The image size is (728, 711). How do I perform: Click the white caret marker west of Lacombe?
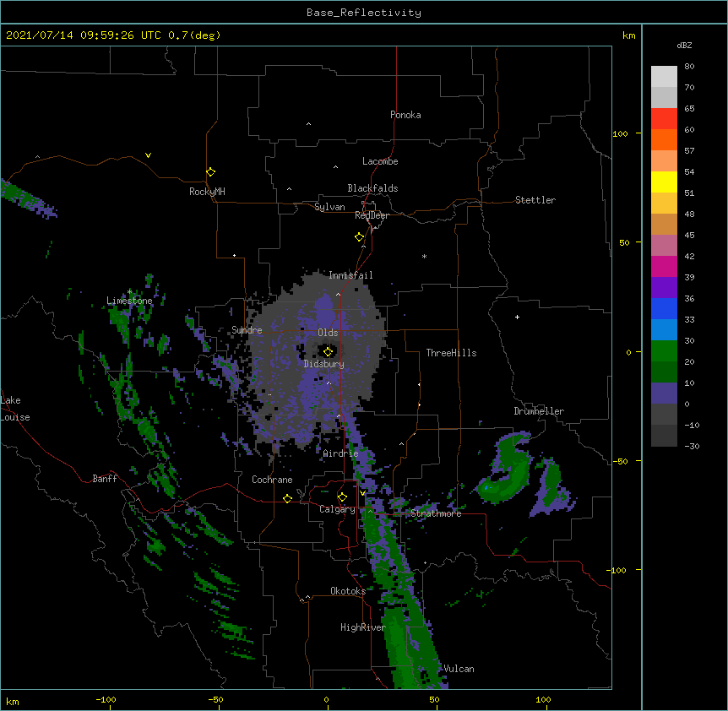(335, 166)
